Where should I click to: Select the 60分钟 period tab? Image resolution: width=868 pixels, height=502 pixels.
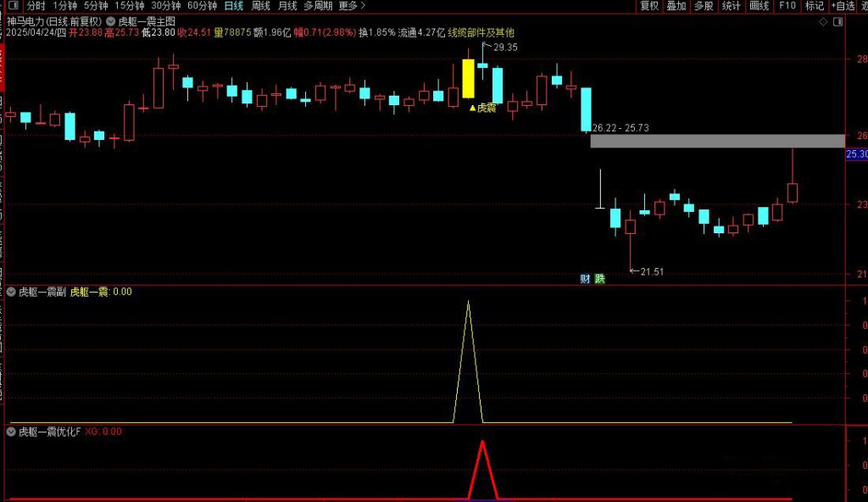pyautogui.click(x=202, y=6)
